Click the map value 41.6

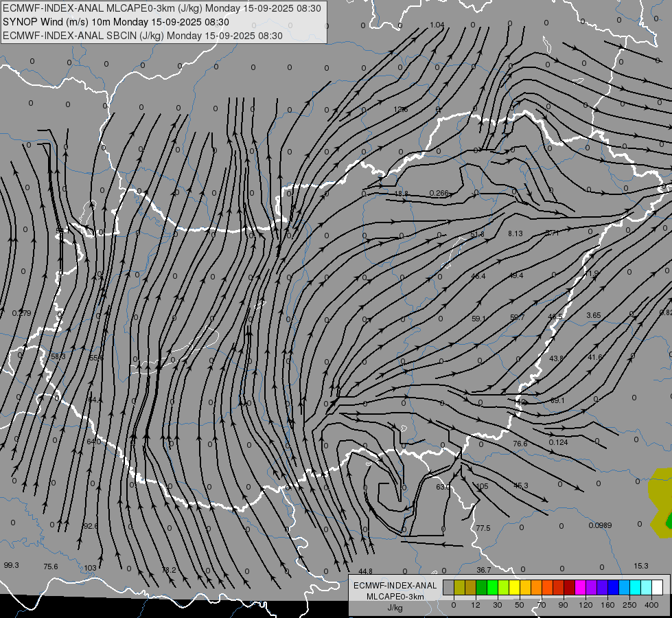pyautogui.click(x=595, y=357)
